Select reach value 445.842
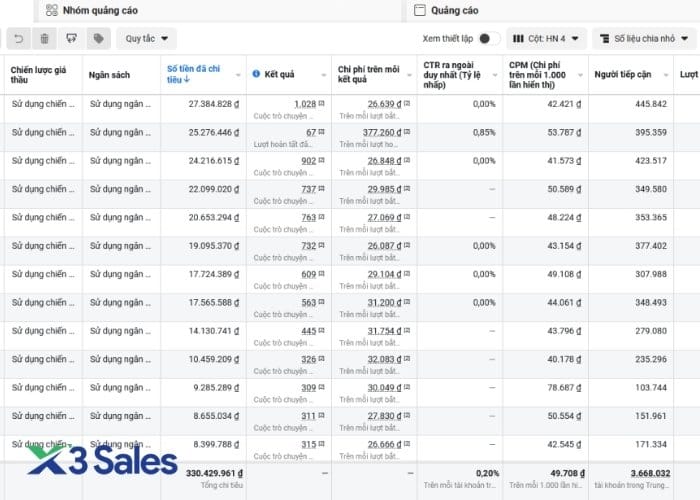 651,104
